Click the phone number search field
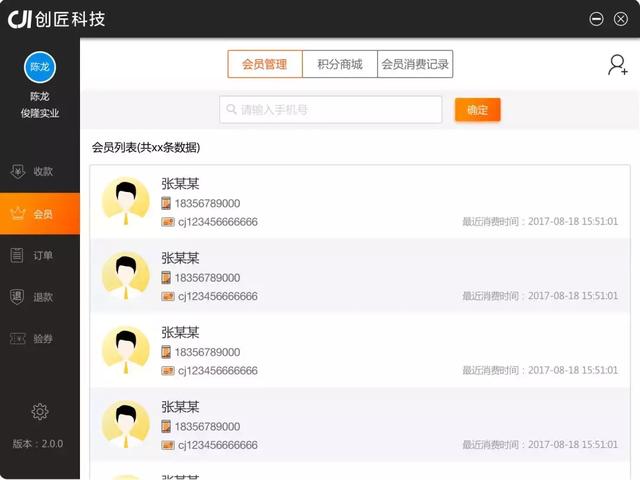Screen dimensions: 640x480 point(331,109)
